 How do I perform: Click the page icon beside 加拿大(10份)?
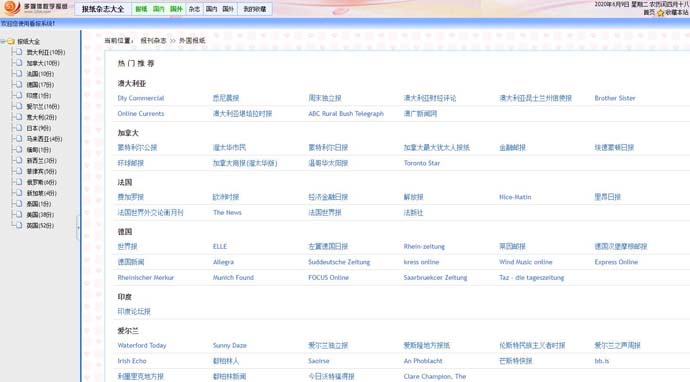point(19,63)
